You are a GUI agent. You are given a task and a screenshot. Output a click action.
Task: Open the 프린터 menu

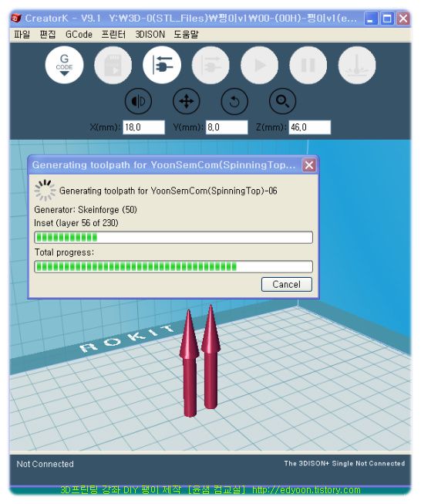tap(113, 35)
